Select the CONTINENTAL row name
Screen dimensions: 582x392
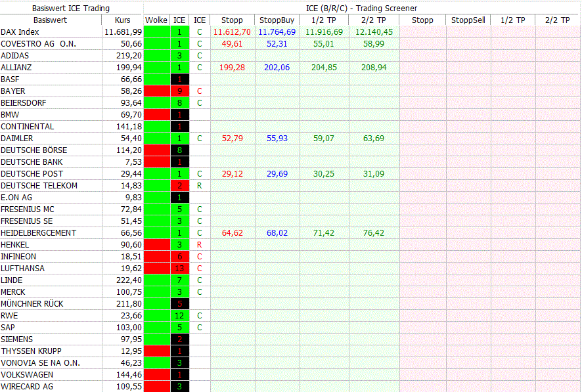pos(28,127)
